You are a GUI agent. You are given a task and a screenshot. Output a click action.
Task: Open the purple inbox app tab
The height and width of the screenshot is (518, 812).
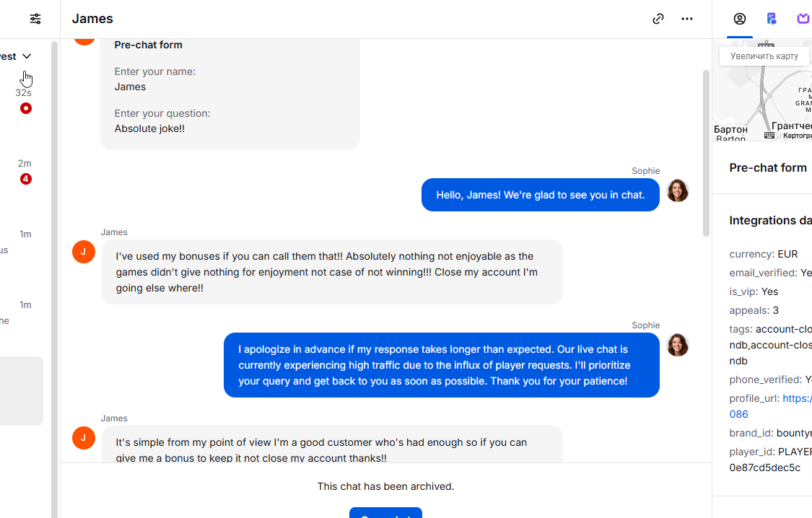pyautogui.click(x=803, y=19)
